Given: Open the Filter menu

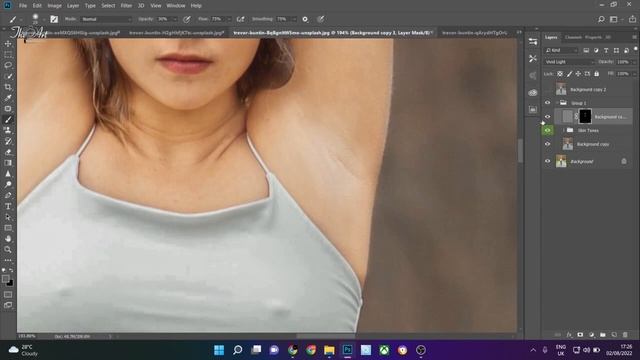Looking at the screenshot, I should [x=126, y=6].
